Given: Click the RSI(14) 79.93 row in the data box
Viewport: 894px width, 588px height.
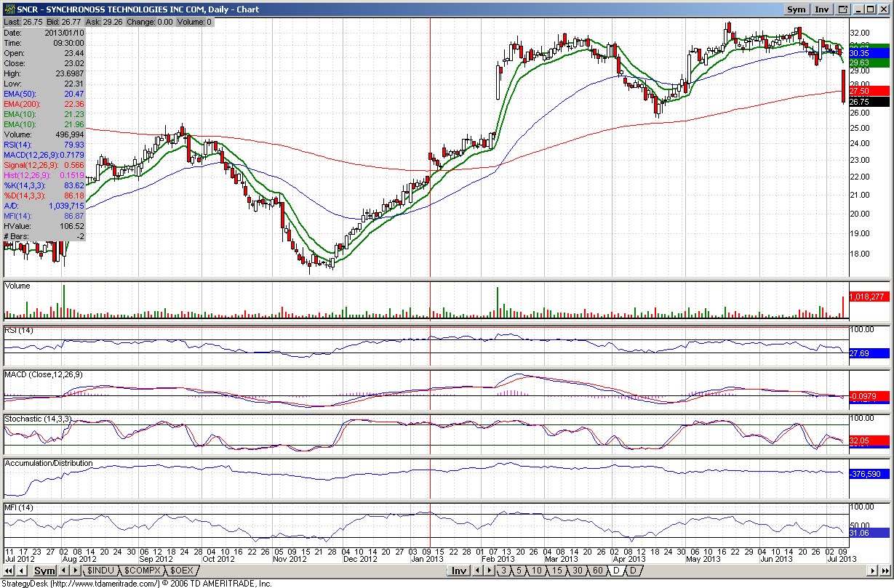Looking at the screenshot, I should pyautogui.click(x=44, y=145).
